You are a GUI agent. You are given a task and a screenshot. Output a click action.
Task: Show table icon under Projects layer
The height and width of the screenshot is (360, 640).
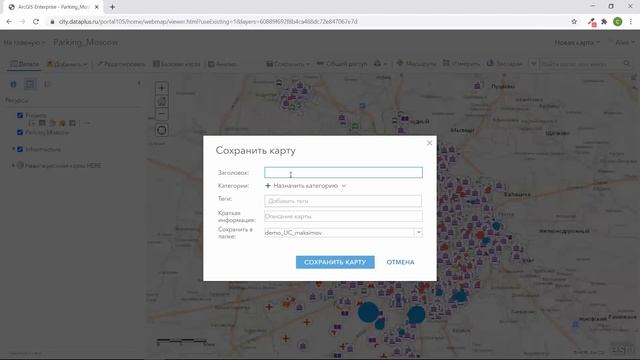point(42,123)
